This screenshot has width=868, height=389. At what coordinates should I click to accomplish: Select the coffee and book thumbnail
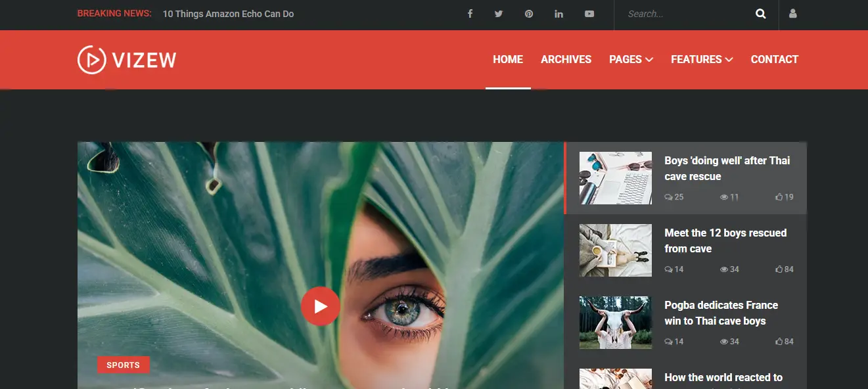[x=616, y=250]
